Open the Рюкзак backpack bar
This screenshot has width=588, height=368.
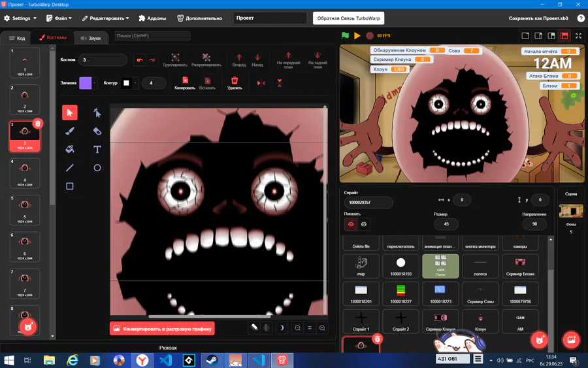pos(168,348)
